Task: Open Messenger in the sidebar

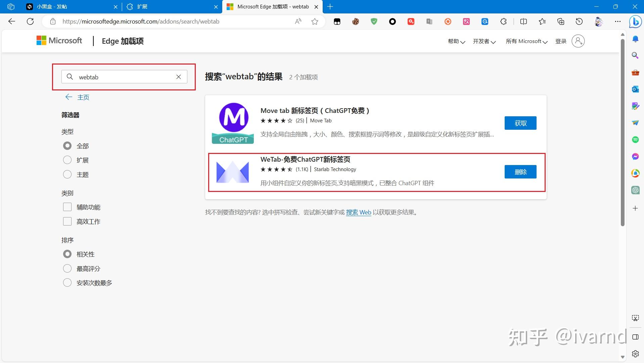Action: click(635, 156)
